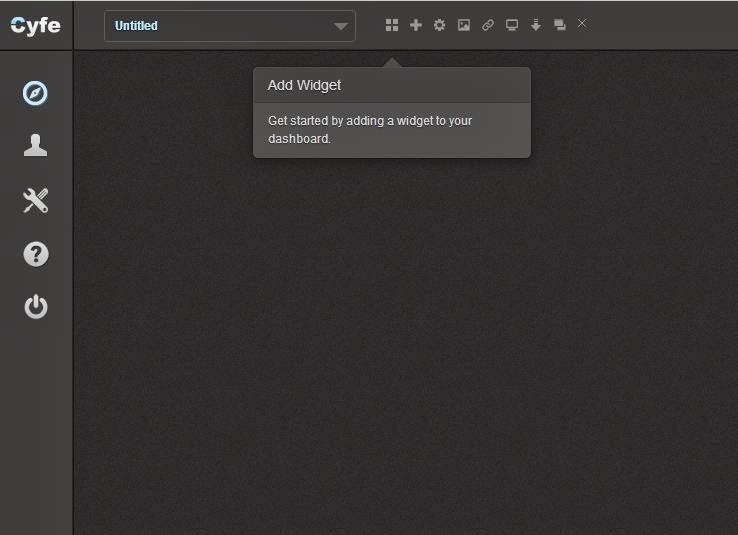Open the wrench tools sidebar icon
The image size is (738, 535).
pos(36,200)
